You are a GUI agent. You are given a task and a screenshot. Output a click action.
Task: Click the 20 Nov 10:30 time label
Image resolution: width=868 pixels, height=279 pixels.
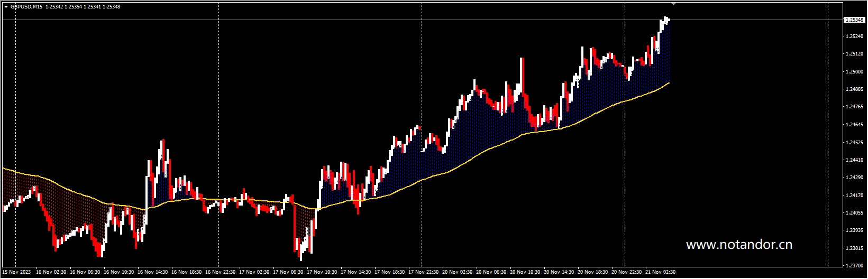pos(525,273)
